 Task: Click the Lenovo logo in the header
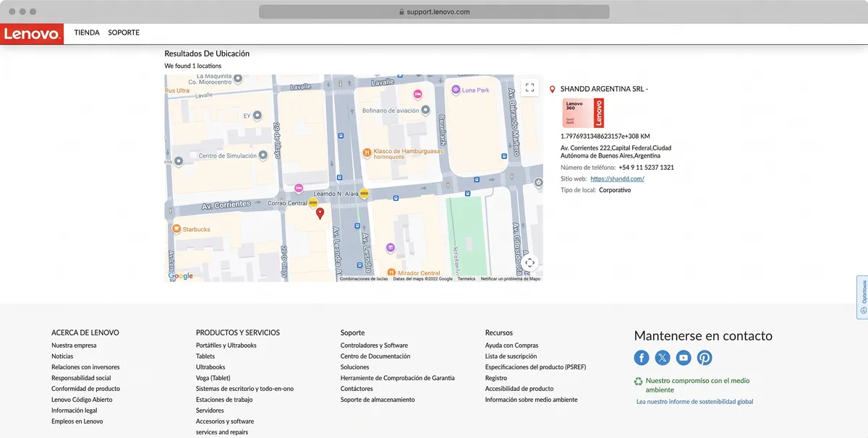click(x=32, y=33)
